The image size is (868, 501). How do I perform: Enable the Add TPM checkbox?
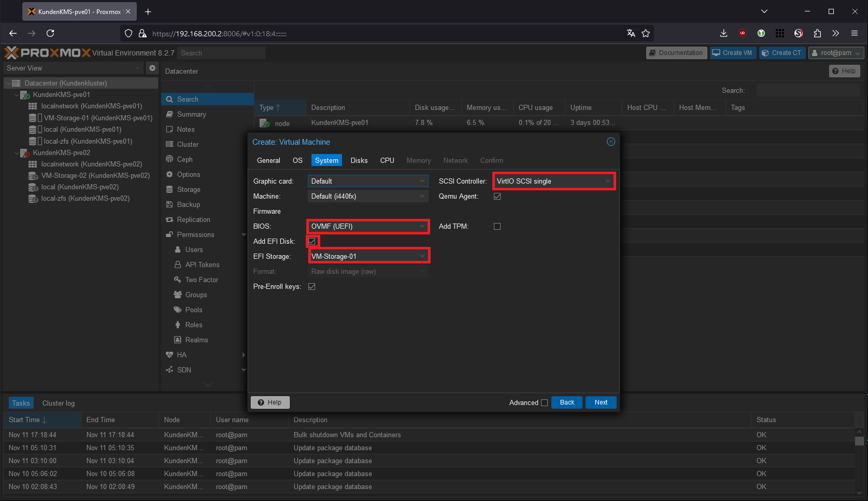tap(497, 226)
